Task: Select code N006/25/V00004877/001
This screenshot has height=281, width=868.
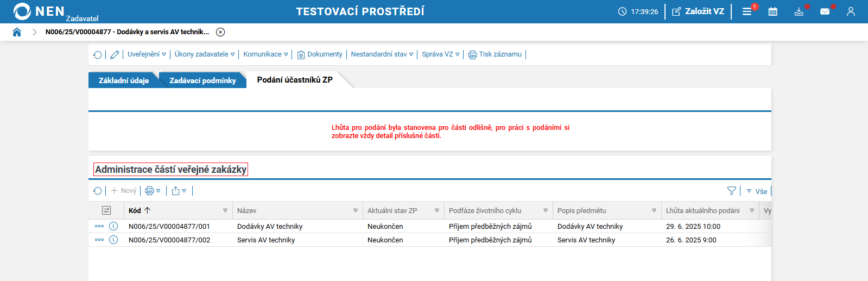Action: pos(169,227)
